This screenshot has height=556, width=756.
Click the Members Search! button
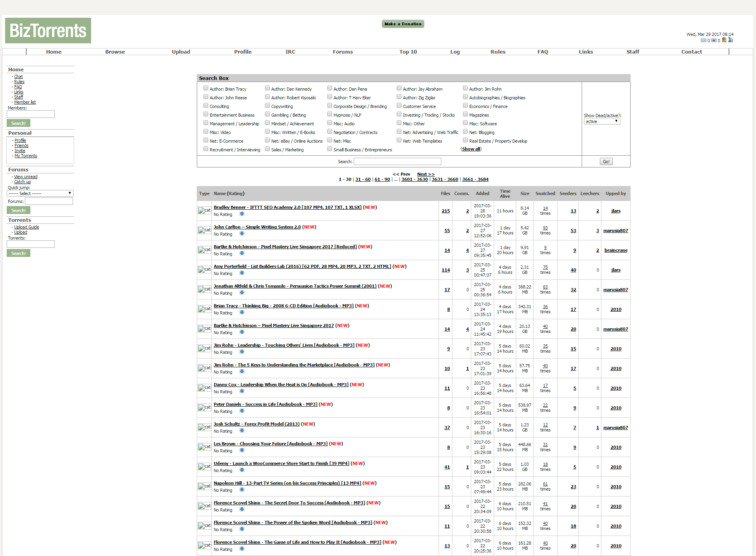(19, 123)
